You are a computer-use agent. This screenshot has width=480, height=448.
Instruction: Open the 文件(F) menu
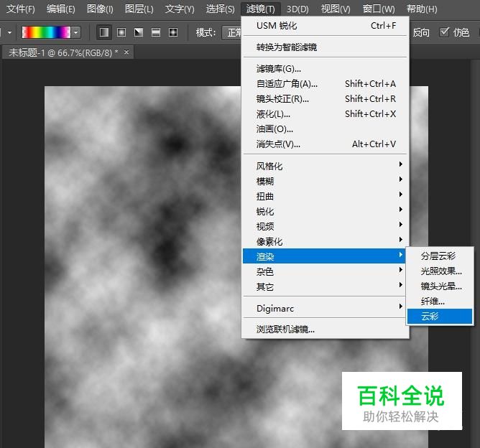21,9
